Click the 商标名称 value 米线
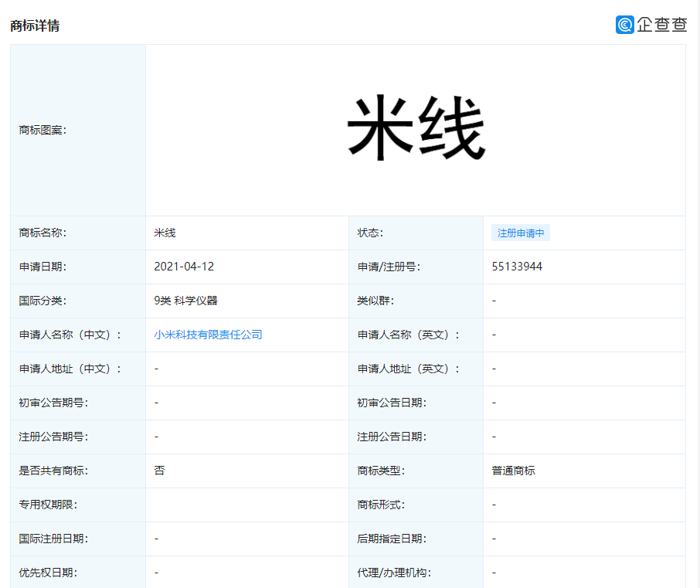The height and width of the screenshot is (588, 700). (x=165, y=233)
